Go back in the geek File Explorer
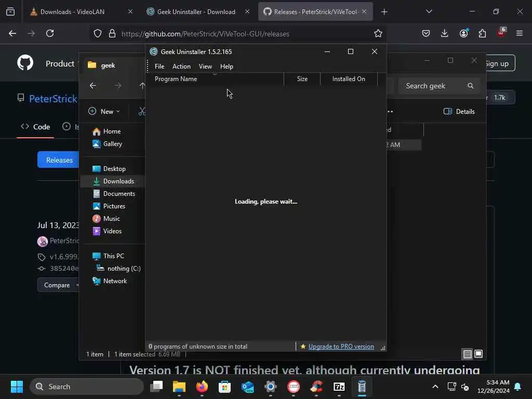Image resolution: width=532 pixels, height=399 pixels. (x=93, y=86)
